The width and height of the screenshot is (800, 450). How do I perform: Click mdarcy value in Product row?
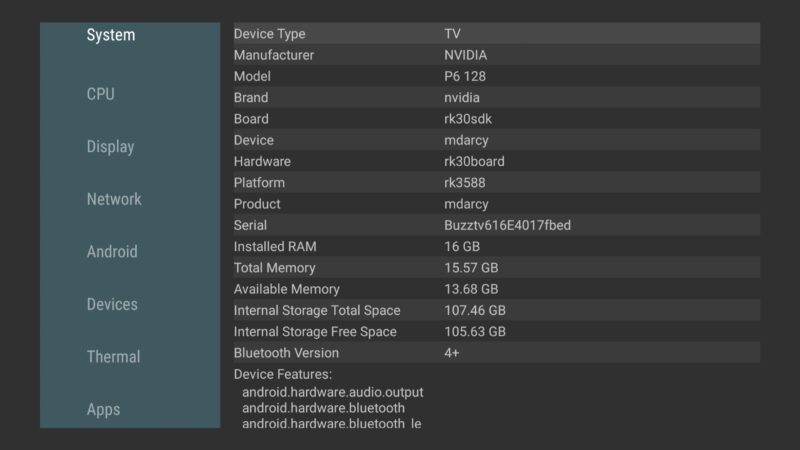[466, 204]
